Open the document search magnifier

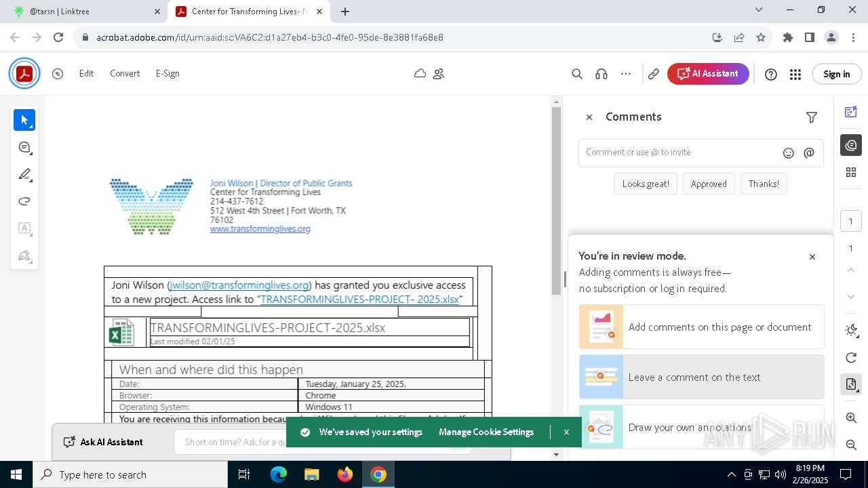(x=577, y=74)
